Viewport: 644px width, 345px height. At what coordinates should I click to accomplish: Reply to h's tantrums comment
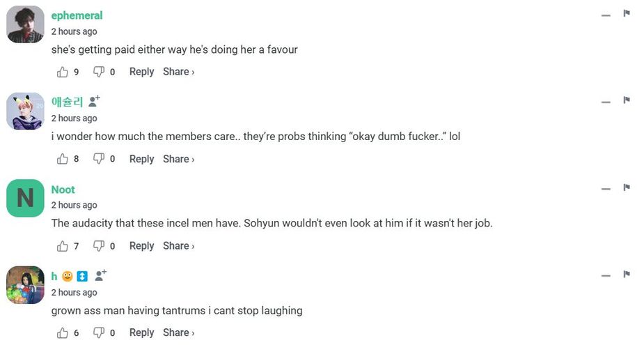coord(142,332)
